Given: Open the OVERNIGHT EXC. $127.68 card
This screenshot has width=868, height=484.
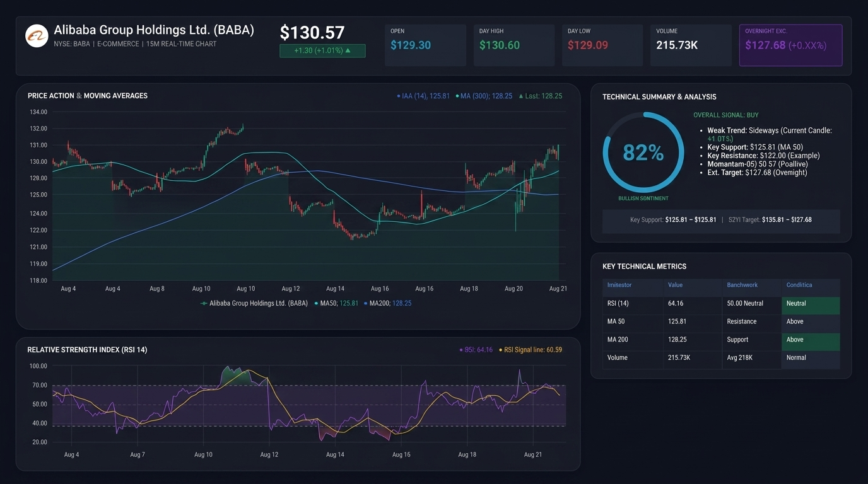Looking at the screenshot, I should 790,45.
